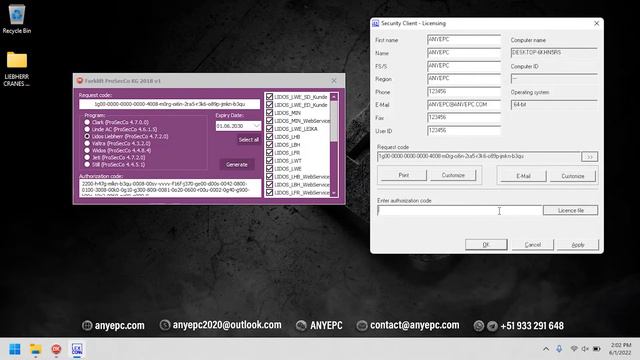Open the Windows Start menu

point(15,349)
